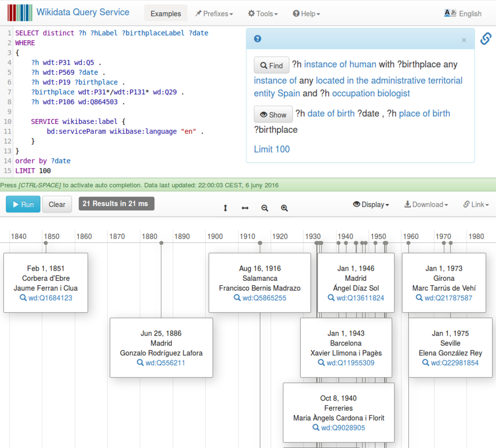The image size is (496, 448).
Task: Zoom out of the timeline
Action: (x=264, y=208)
